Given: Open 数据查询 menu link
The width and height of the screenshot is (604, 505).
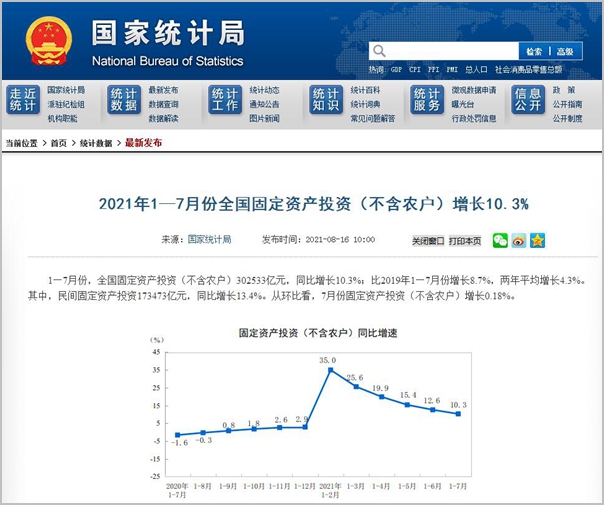Looking at the screenshot, I should click(x=163, y=104).
